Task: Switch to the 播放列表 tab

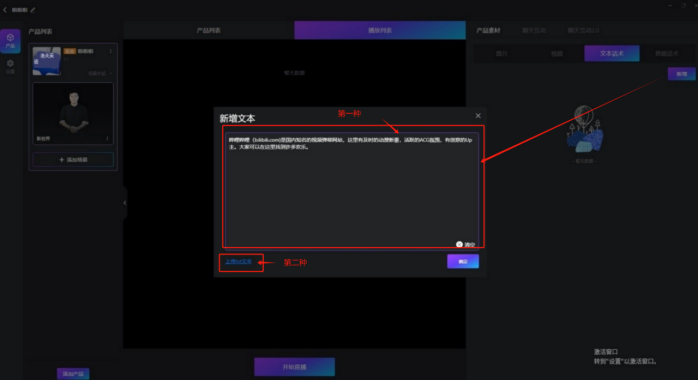Action: pos(380,30)
